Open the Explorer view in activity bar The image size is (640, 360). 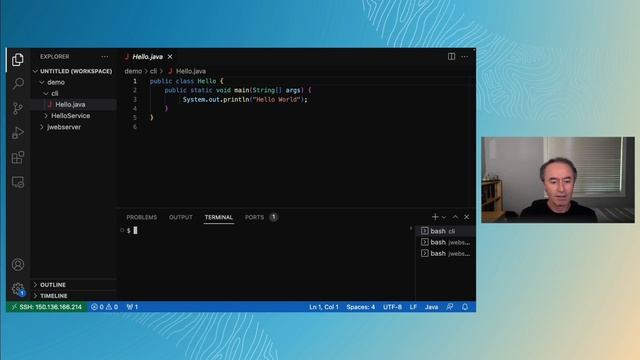pos(18,60)
